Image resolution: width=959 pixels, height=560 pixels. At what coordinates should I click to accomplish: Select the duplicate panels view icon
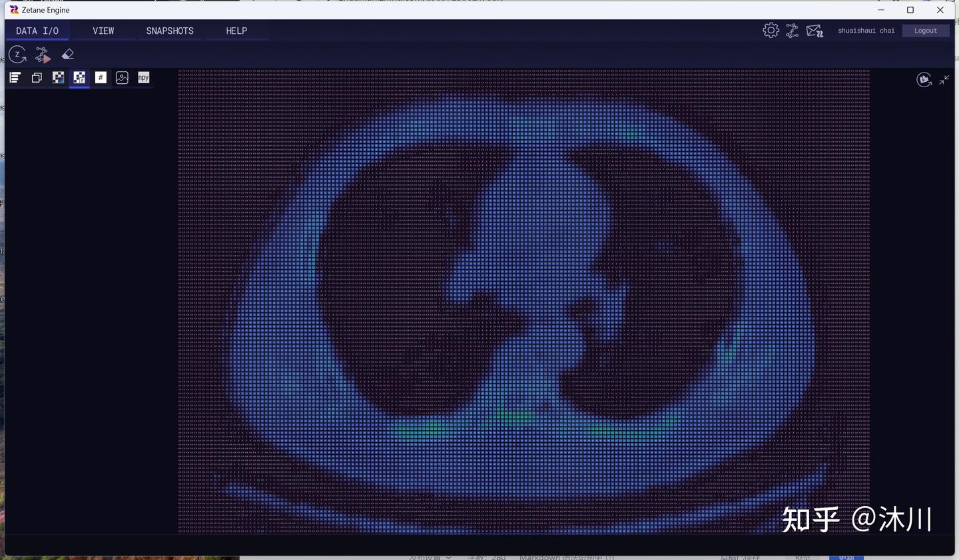pos(37,77)
